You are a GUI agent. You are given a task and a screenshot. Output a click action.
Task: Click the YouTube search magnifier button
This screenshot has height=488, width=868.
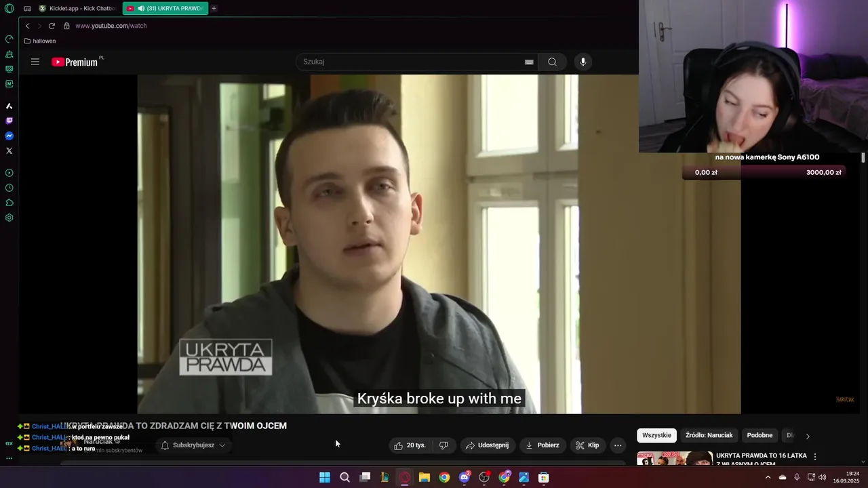pyautogui.click(x=552, y=62)
